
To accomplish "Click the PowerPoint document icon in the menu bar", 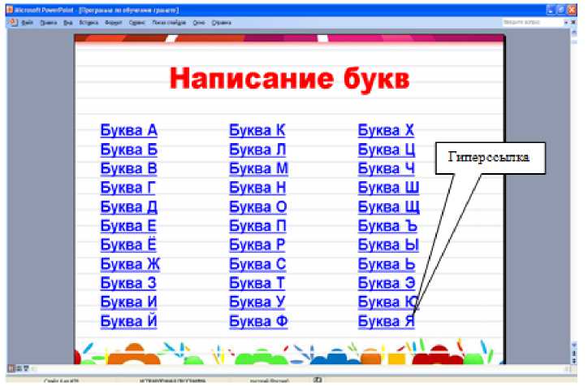I will [13, 23].
